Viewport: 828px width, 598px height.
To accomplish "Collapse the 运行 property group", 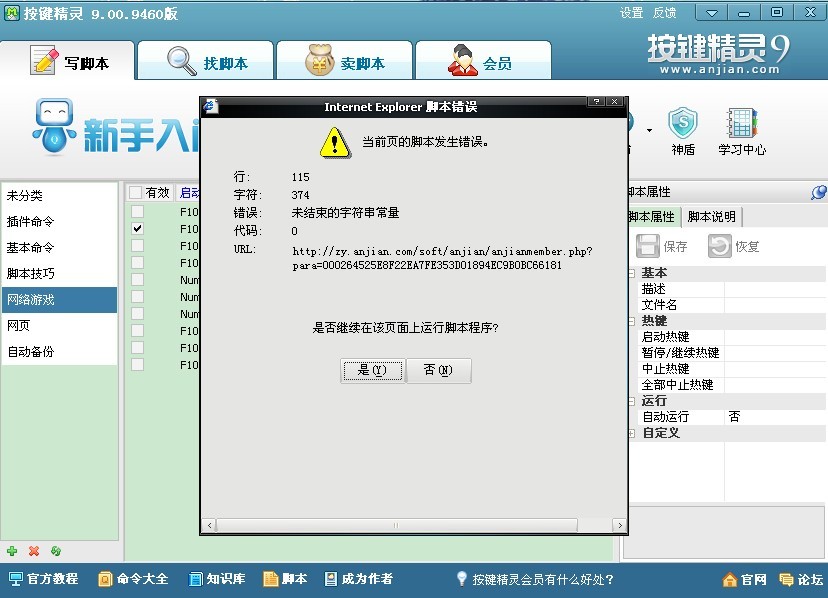I will [x=632, y=401].
